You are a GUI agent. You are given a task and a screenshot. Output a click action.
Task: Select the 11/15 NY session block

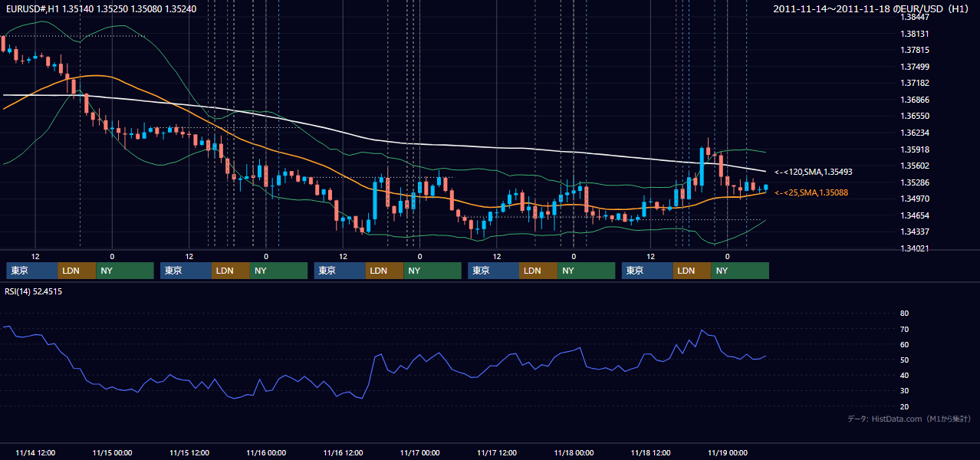click(x=279, y=271)
